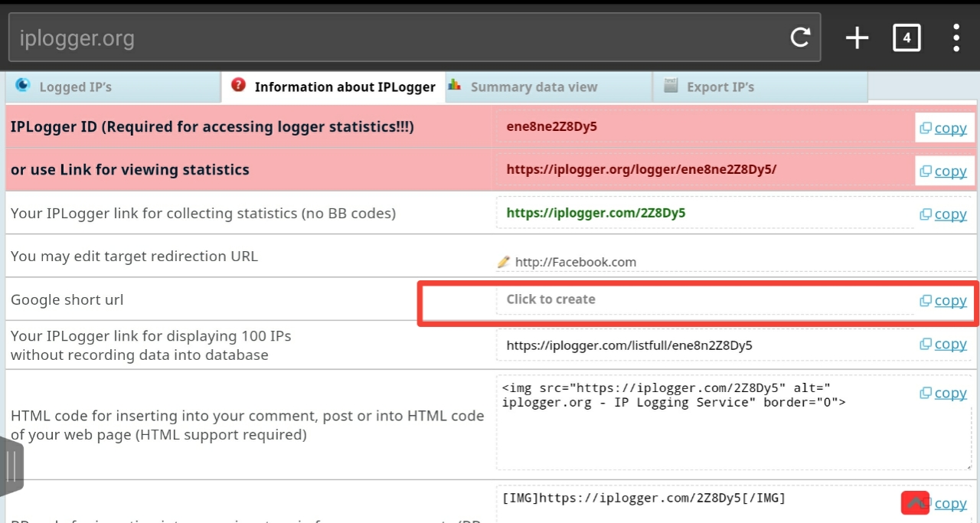Click the 'Google short url' label
Screen dimensions: 980x523
coord(67,299)
